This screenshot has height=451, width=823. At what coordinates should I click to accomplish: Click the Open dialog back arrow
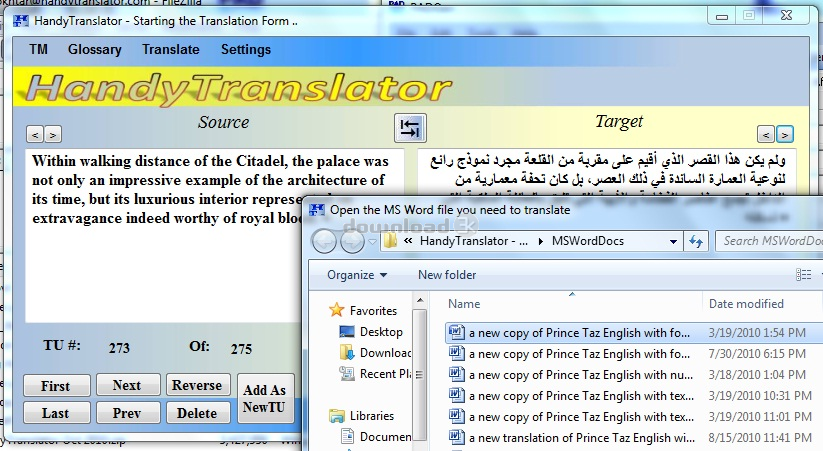pos(324,242)
